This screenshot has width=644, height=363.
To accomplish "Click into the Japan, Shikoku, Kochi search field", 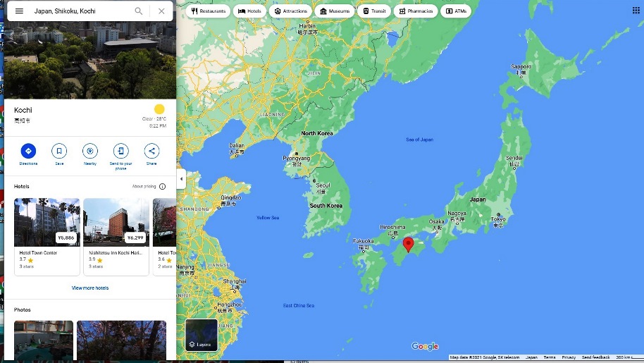I will click(x=80, y=11).
